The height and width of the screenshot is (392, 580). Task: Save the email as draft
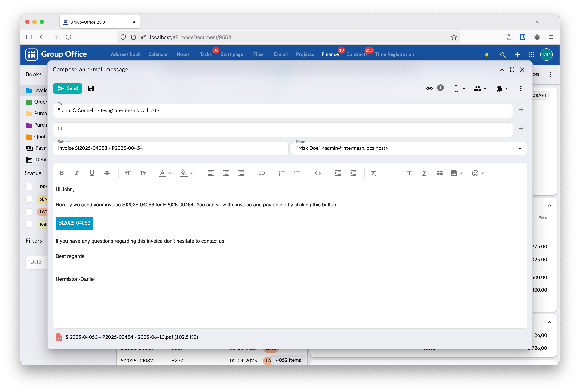click(91, 88)
